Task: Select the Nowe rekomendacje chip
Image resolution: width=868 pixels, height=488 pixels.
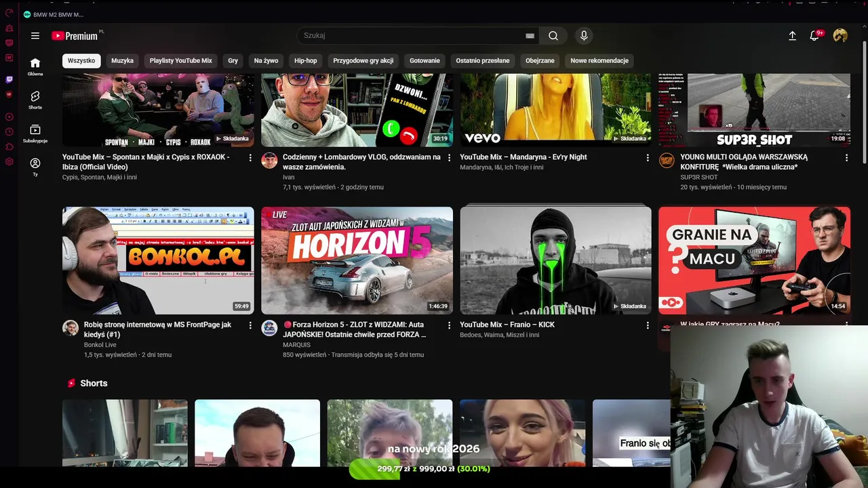Action: [x=599, y=60]
